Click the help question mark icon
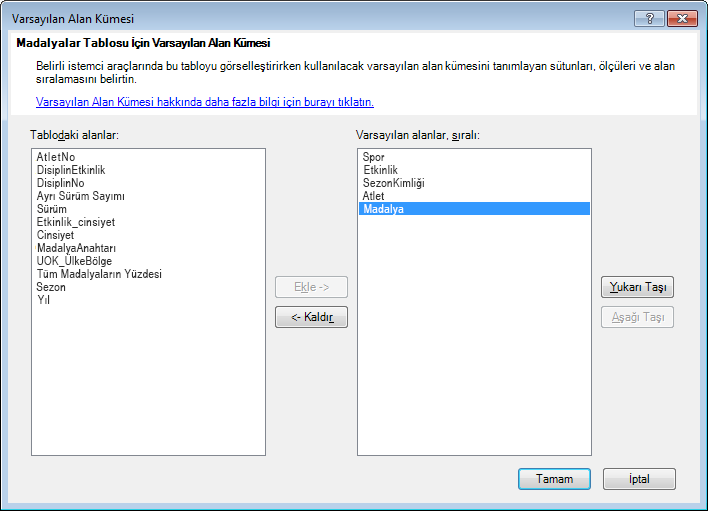708x511 pixels. 649,19
